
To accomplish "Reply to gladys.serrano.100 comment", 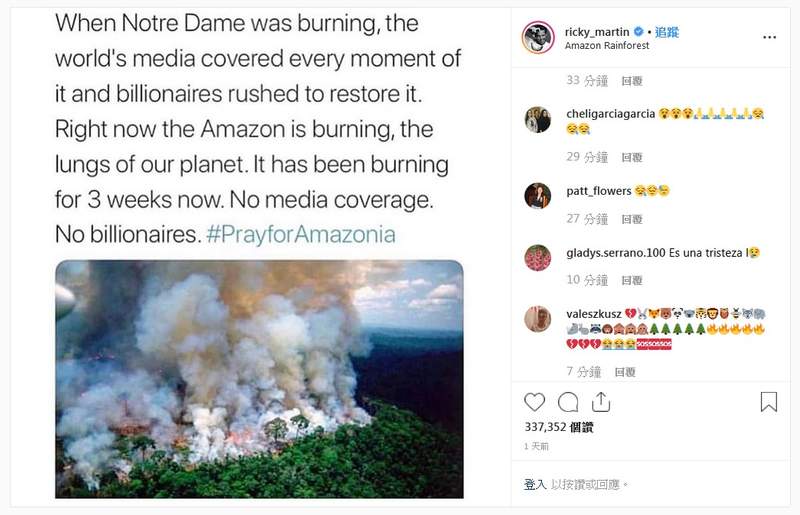I will 632,280.
